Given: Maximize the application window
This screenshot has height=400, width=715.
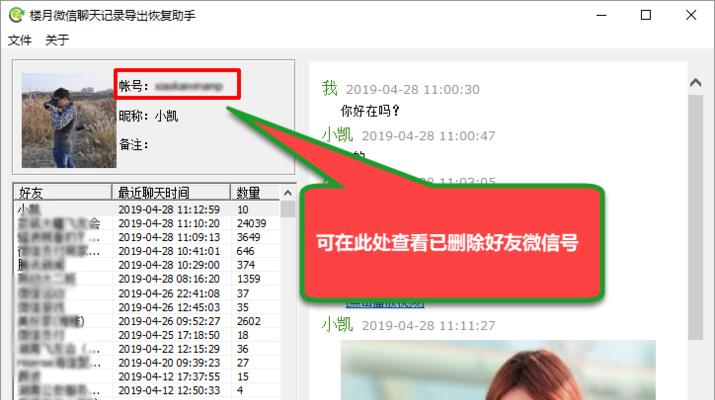Looking at the screenshot, I should click(x=646, y=15).
